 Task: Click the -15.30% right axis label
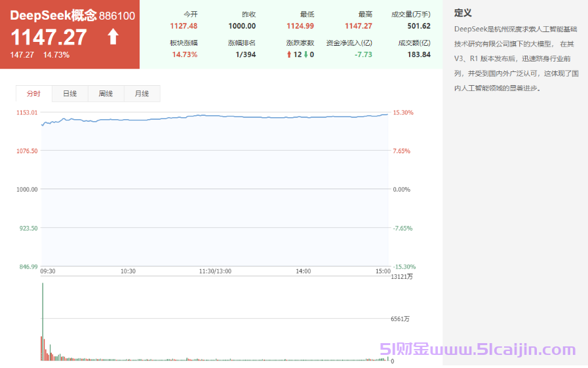[x=404, y=267]
